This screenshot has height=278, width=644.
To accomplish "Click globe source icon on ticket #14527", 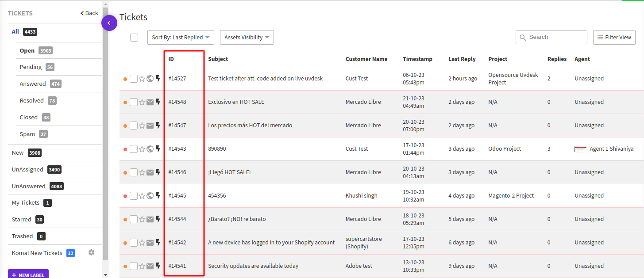I will tap(150, 79).
